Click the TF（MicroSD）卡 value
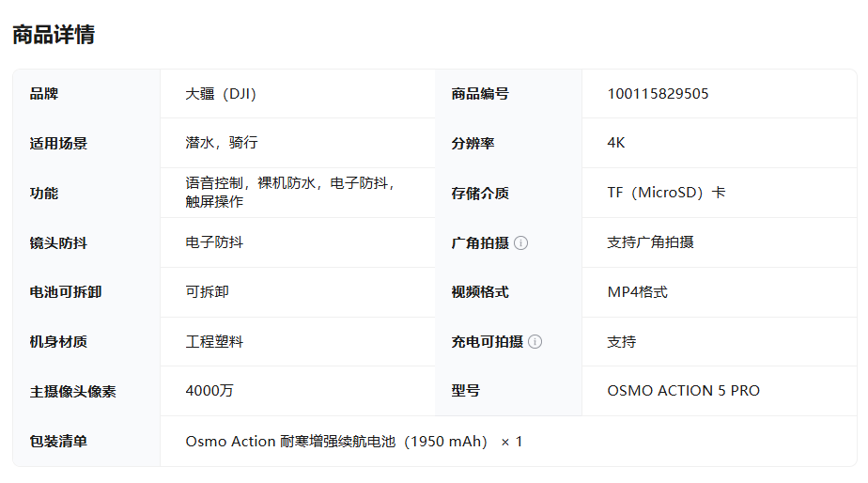The height and width of the screenshot is (483, 868). (666, 193)
